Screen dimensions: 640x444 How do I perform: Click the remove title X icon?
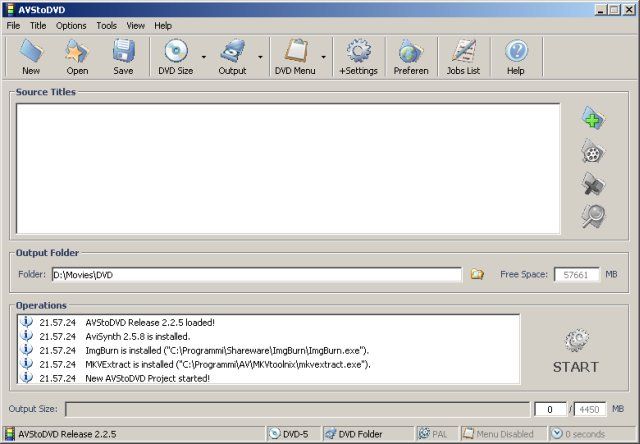593,184
